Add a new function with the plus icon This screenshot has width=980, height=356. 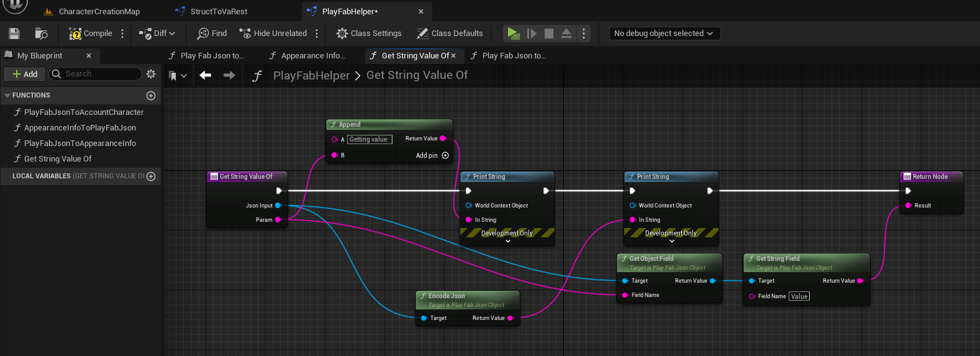pos(150,96)
